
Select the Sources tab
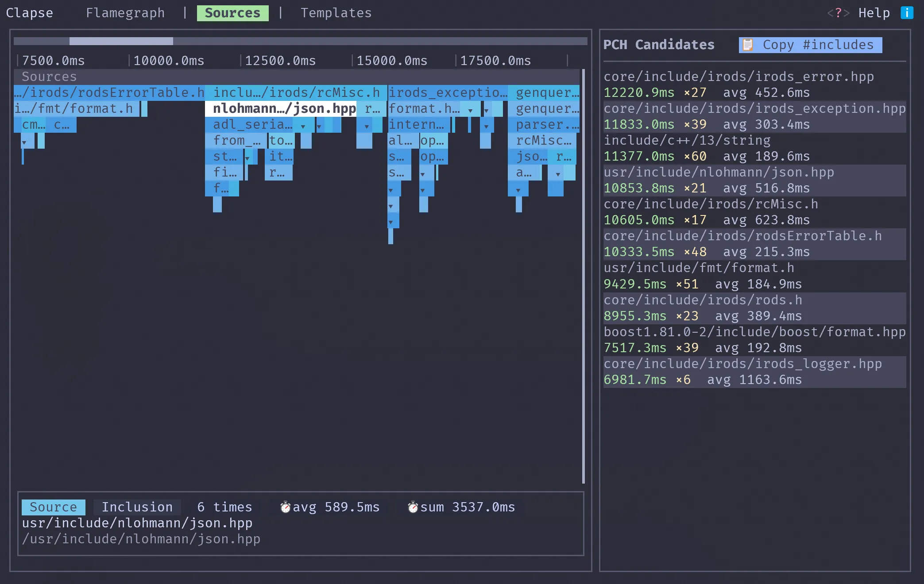pyautogui.click(x=232, y=13)
